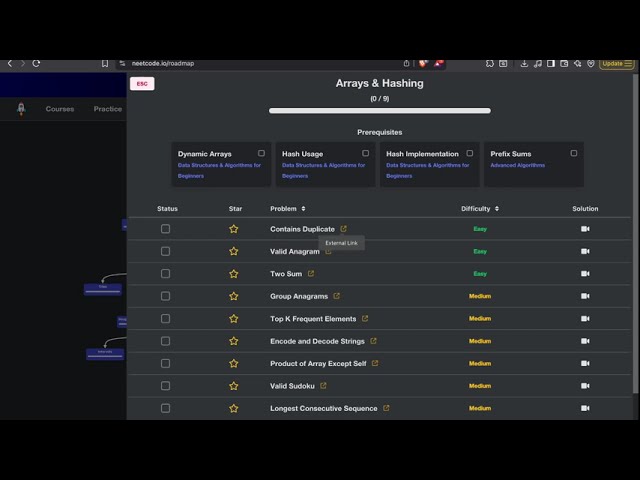The height and width of the screenshot is (480, 640).
Task: Click the bookmark icon in toolbar
Action: point(105,63)
